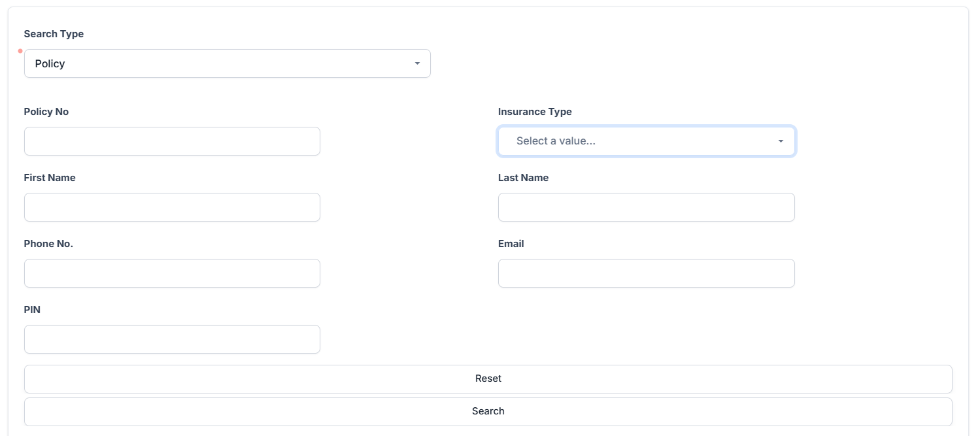
Task: Select the Last Name text box
Action: [x=646, y=207]
